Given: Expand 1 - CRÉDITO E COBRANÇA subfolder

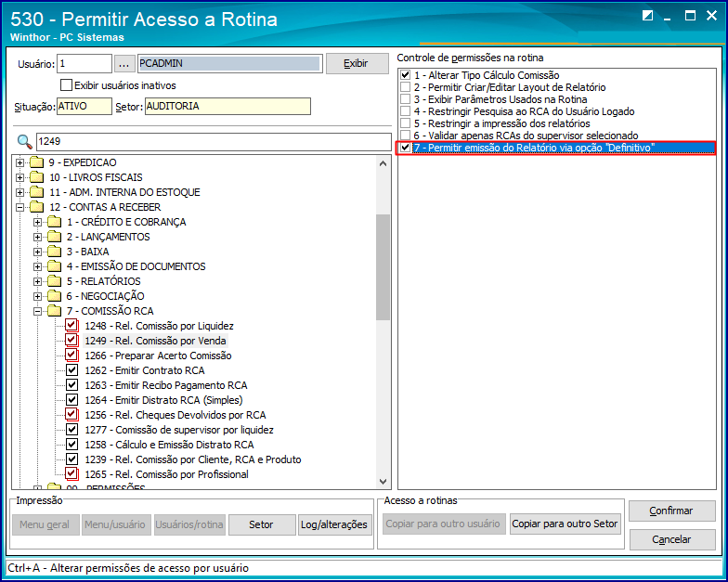Looking at the screenshot, I should tap(37, 223).
